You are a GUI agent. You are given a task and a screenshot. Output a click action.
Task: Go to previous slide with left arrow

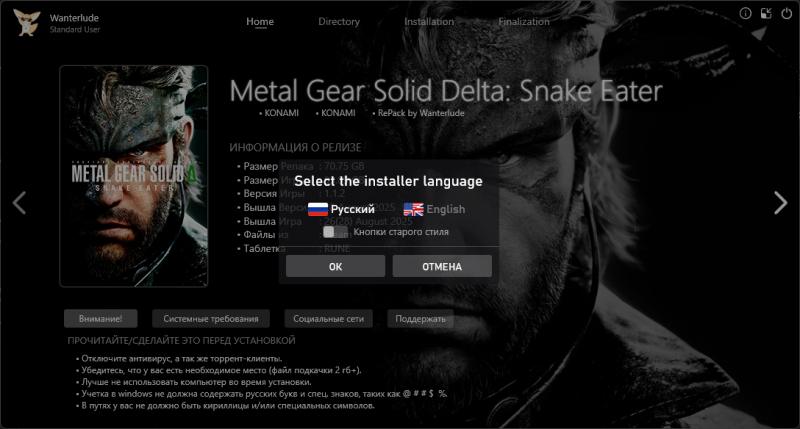(x=19, y=203)
